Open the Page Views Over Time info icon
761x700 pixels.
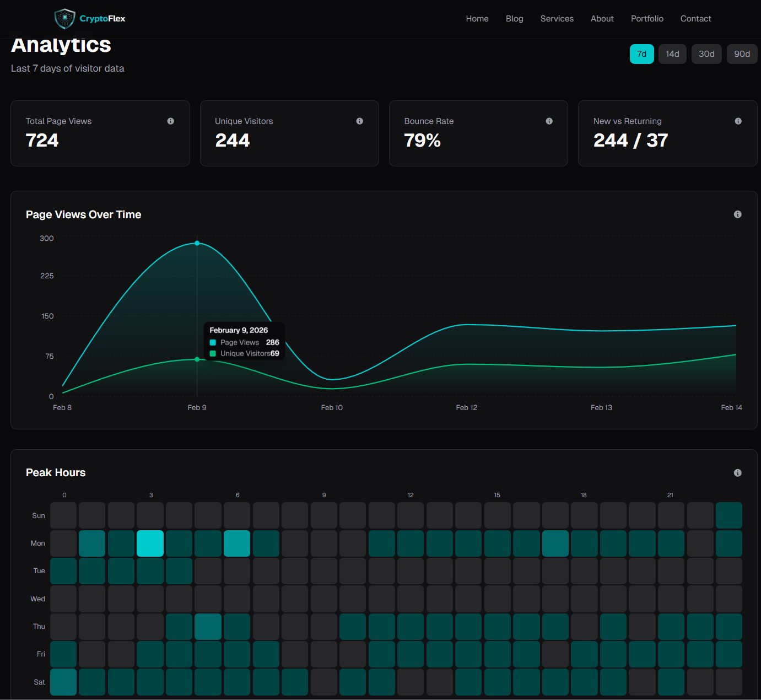point(737,214)
